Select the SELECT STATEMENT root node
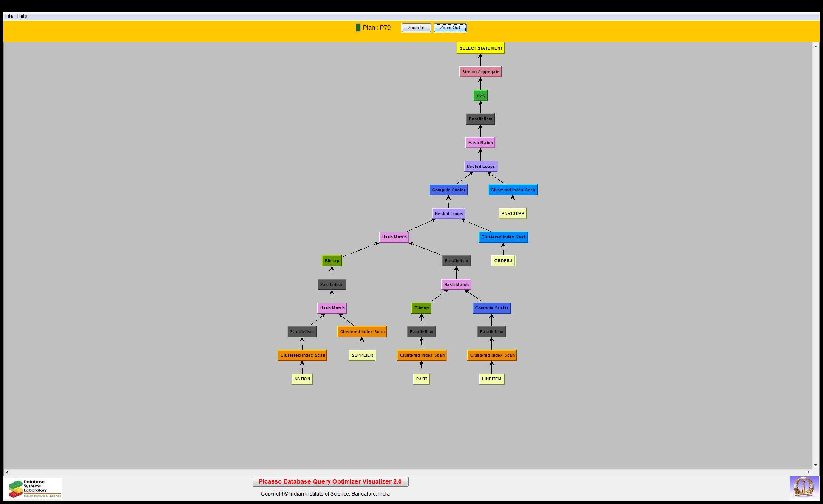 480,48
